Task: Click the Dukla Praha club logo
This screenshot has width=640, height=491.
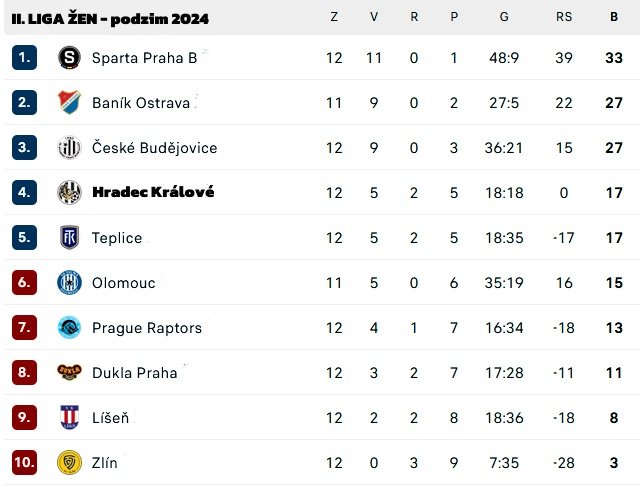Action: 69,373
